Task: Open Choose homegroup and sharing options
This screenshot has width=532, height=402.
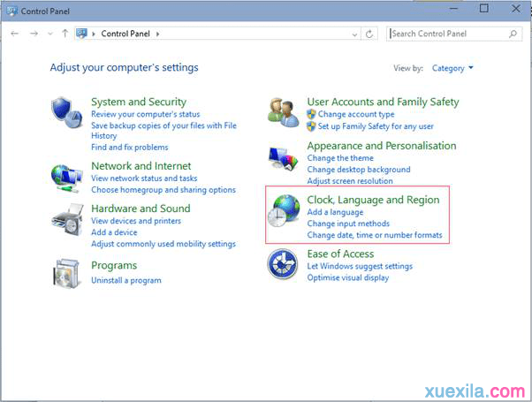Action: tap(163, 190)
